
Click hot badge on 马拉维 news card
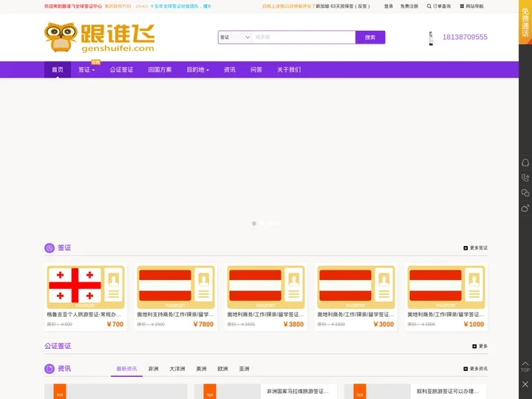coord(210,392)
